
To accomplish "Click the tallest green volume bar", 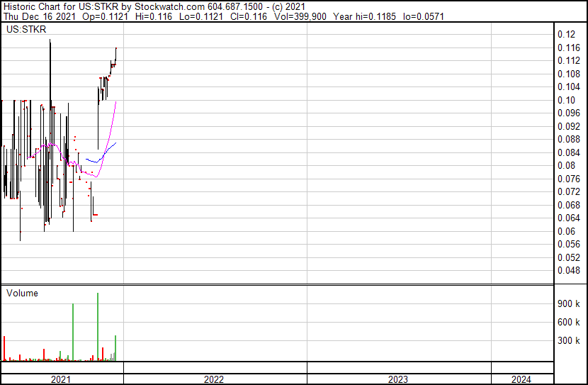I will coord(98,326).
